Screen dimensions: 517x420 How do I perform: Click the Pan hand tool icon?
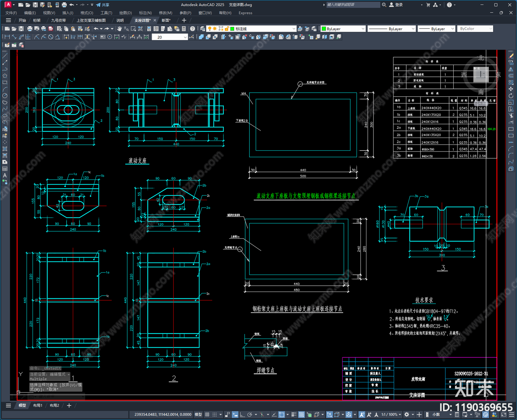pos(120,29)
